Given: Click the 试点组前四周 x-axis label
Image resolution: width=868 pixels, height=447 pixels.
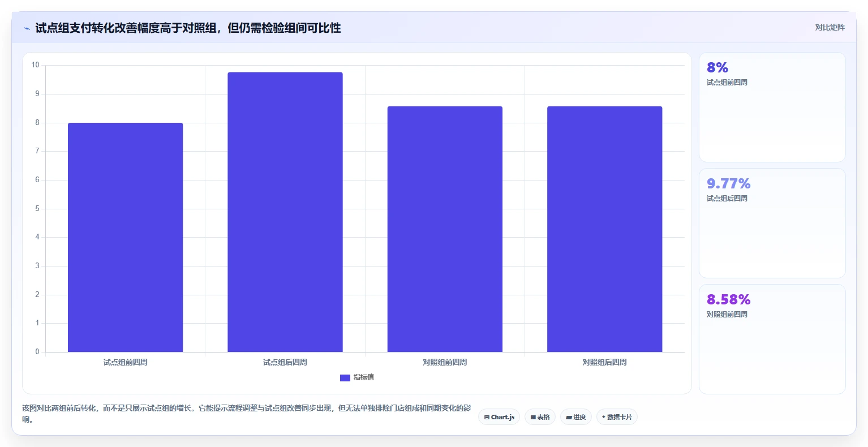Looking at the screenshot, I should [x=125, y=362].
